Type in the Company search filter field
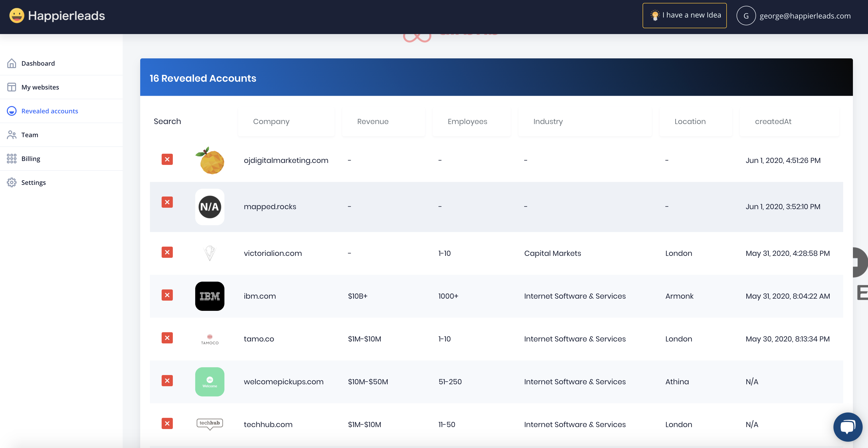The height and width of the screenshot is (448, 868). (x=286, y=122)
